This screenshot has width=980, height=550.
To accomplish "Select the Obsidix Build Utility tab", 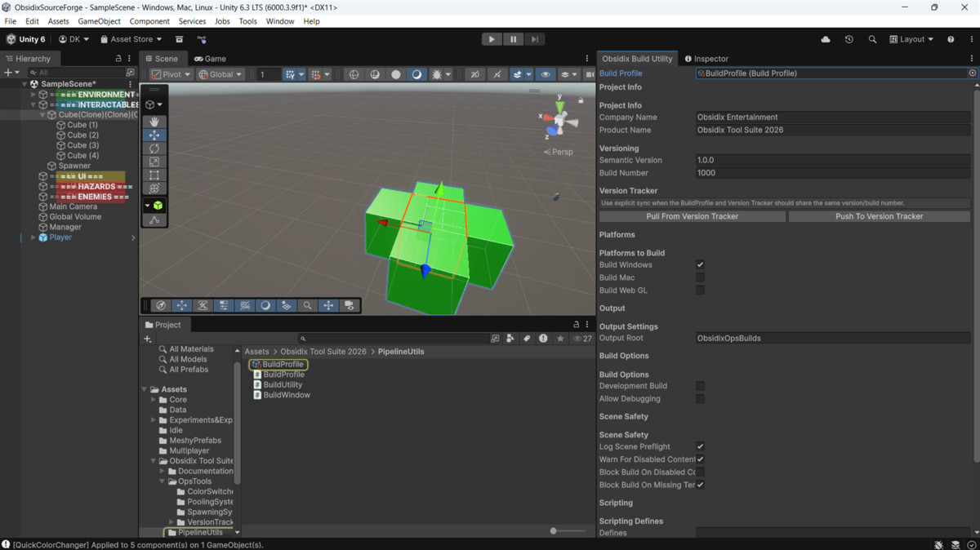I will [x=637, y=59].
